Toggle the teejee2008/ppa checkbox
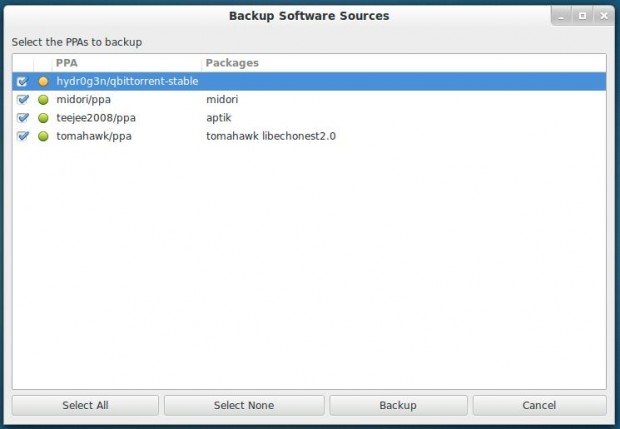The width and height of the screenshot is (620, 429). [x=23, y=118]
